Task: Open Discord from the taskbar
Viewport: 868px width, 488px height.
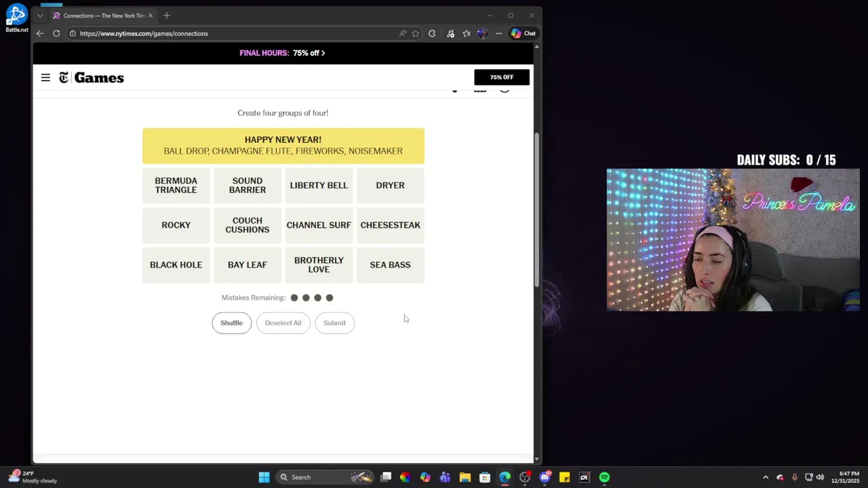Action: [x=545, y=477]
